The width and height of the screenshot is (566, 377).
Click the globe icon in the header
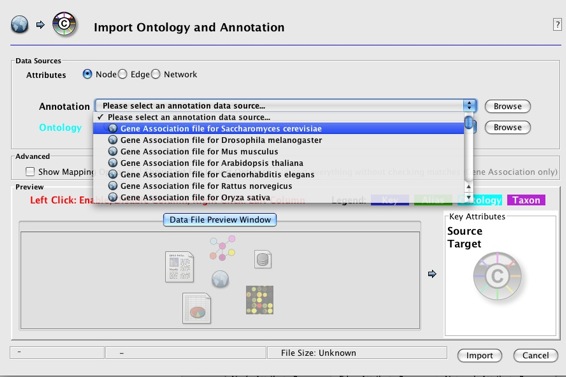coord(19,25)
